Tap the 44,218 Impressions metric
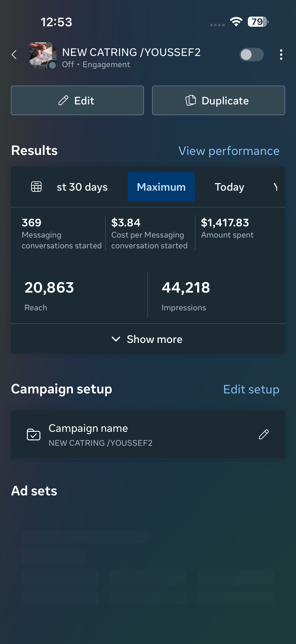This screenshot has height=644, width=296. [186, 295]
